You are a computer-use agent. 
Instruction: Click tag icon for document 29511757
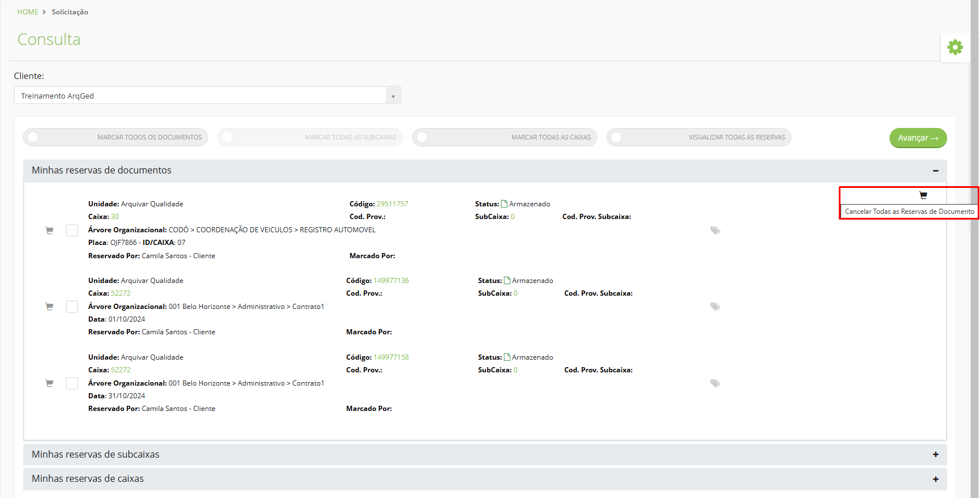pyautogui.click(x=715, y=231)
